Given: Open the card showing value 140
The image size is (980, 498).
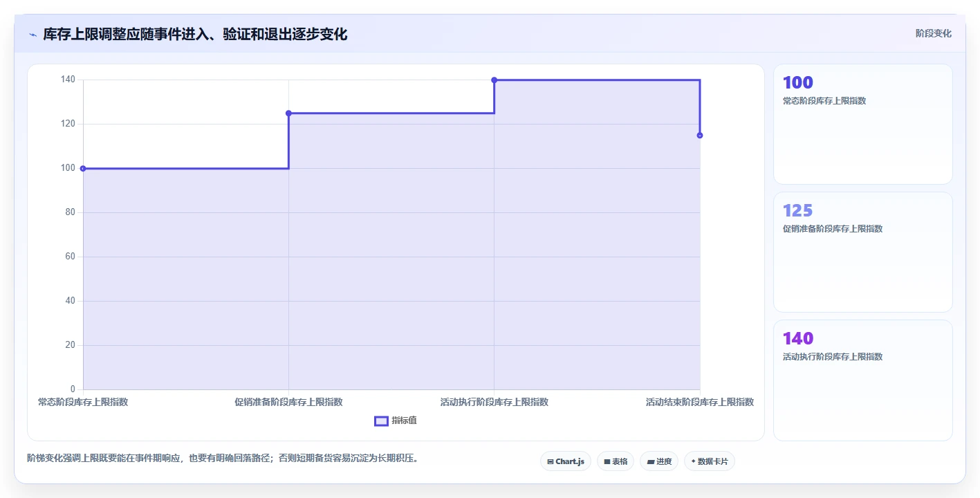Looking at the screenshot, I should 862,380.
